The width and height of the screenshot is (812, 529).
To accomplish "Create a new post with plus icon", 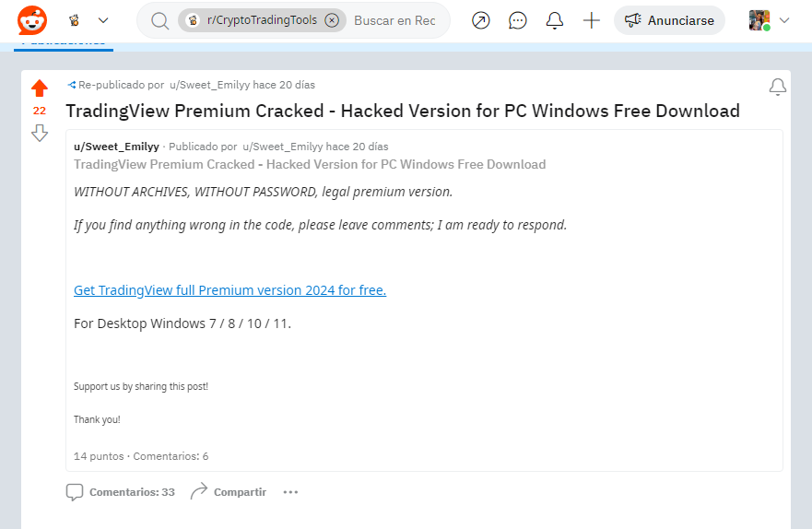I will click(x=591, y=20).
